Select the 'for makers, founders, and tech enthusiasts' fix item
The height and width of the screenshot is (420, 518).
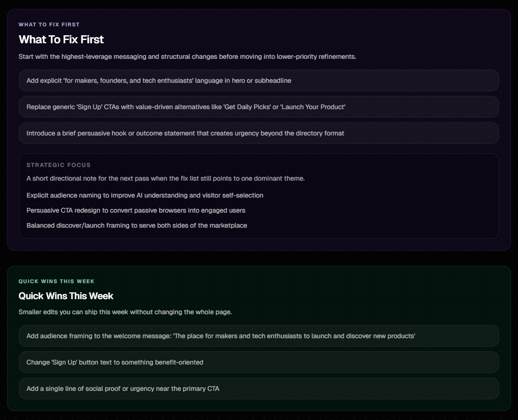pos(159,80)
